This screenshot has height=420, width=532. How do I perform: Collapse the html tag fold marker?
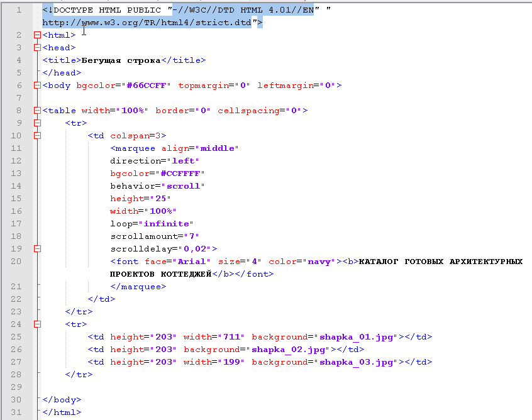37,35
